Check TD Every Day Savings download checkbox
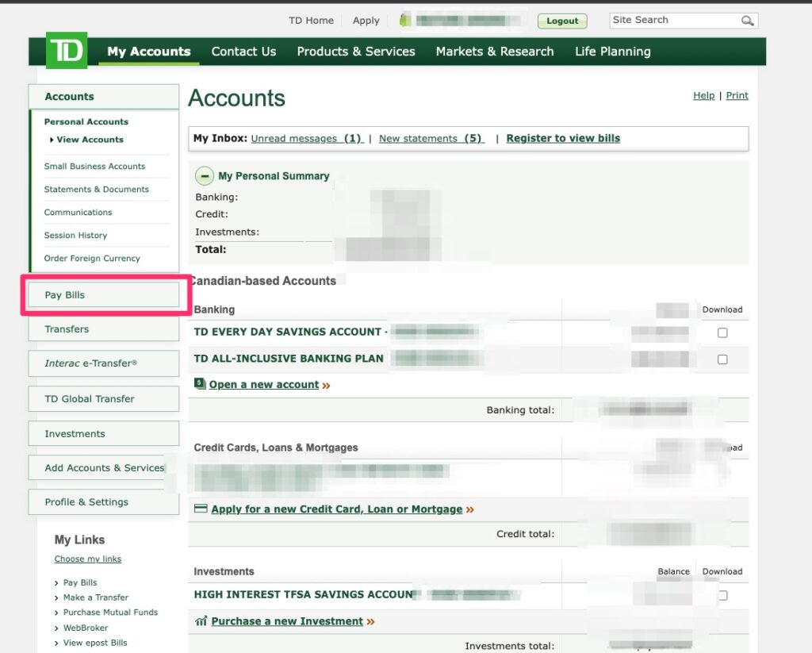 pyautogui.click(x=722, y=332)
